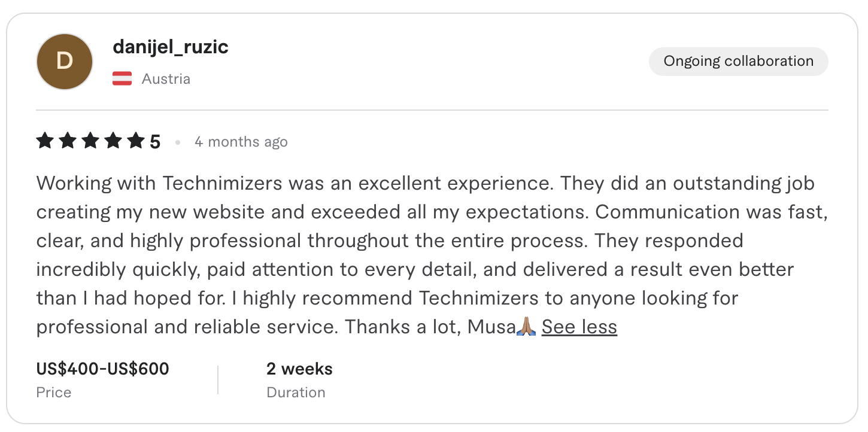
Task: Click the fourth rating star
Action: click(x=114, y=141)
